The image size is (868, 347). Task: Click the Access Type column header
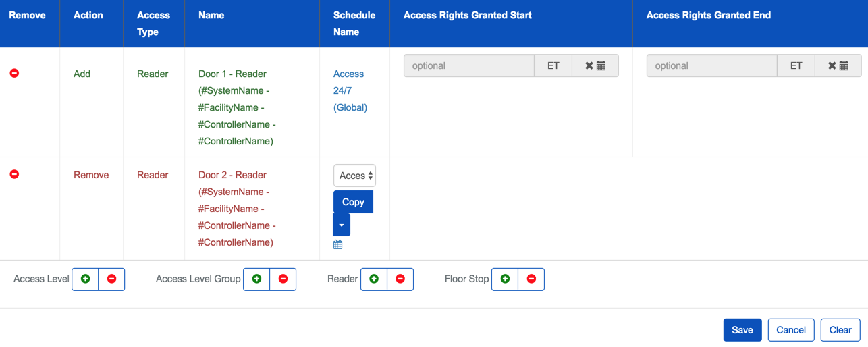pyautogui.click(x=153, y=24)
